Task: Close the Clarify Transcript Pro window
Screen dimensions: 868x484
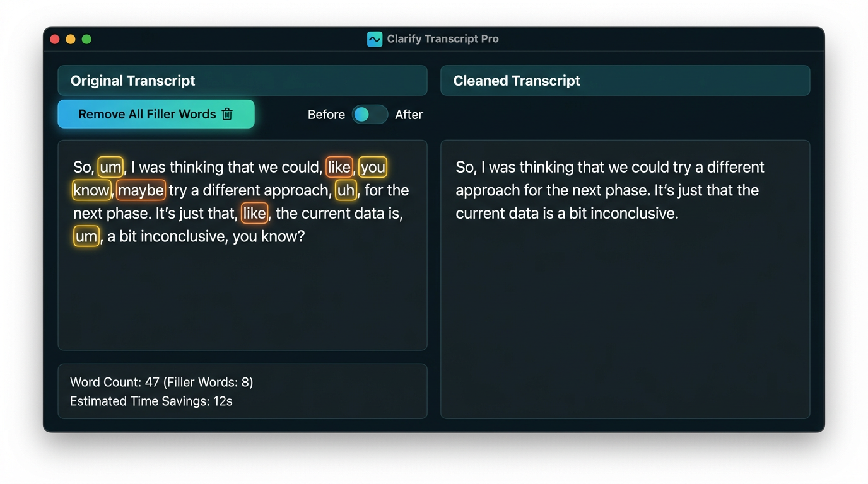Action: [55, 39]
